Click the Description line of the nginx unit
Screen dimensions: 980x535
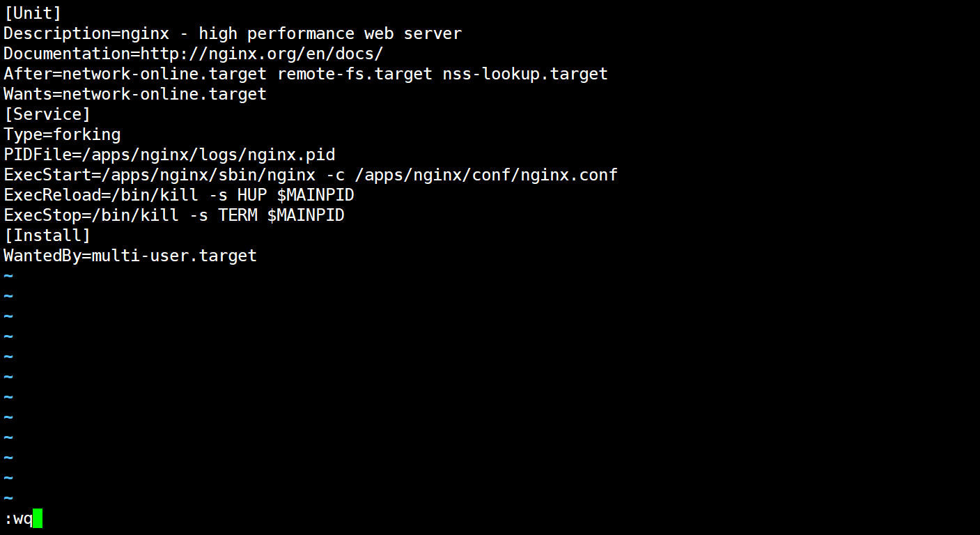tap(232, 33)
